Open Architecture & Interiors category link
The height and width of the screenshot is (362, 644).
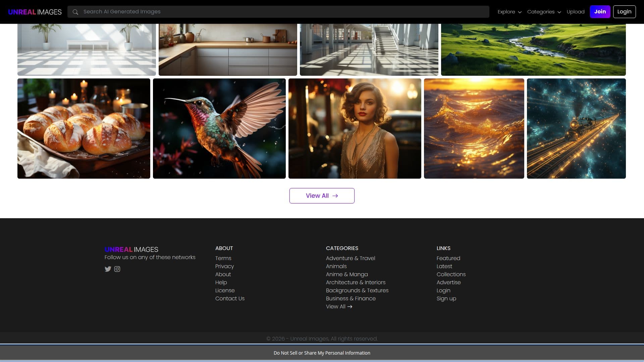pos(356,282)
